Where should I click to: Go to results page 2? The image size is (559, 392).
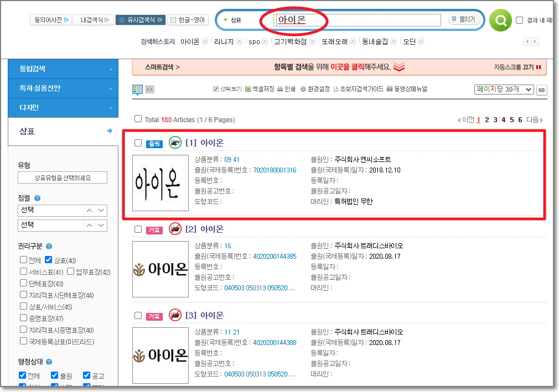coord(487,120)
